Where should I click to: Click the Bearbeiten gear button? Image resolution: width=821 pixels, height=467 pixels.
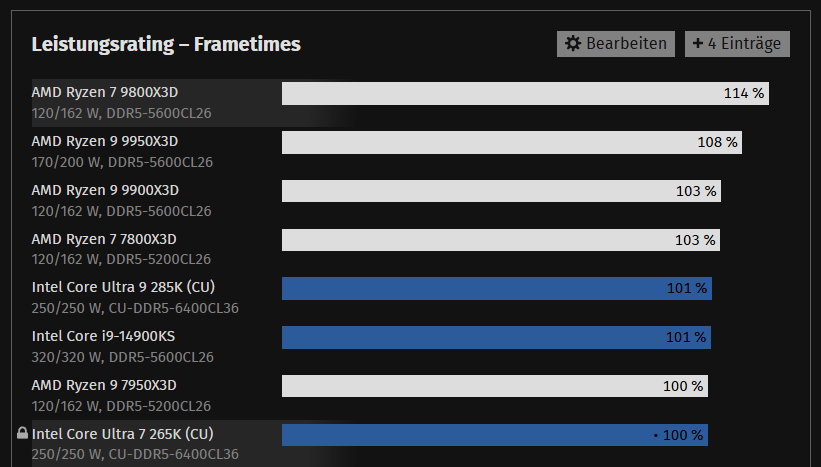click(615, 44)
